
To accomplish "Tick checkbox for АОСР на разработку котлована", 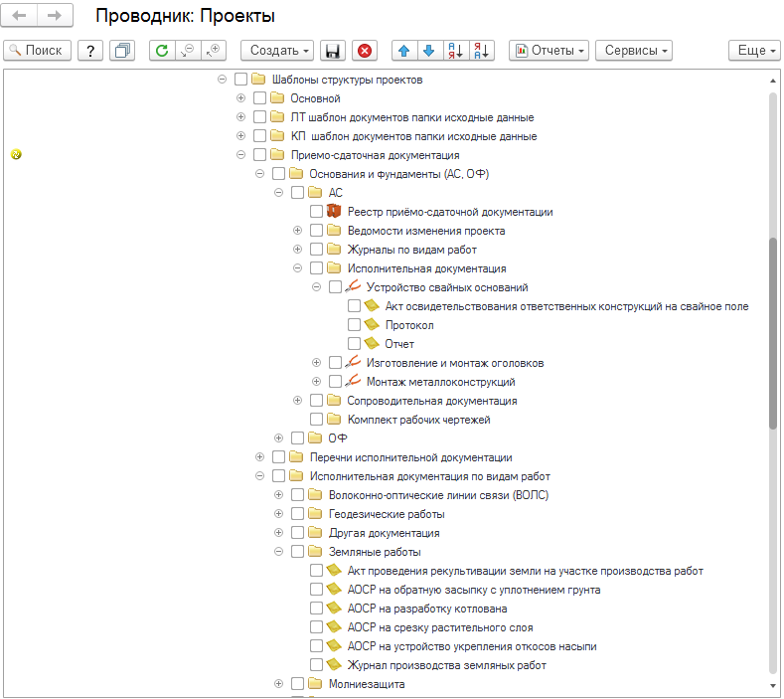I will (x=316, y=608).
